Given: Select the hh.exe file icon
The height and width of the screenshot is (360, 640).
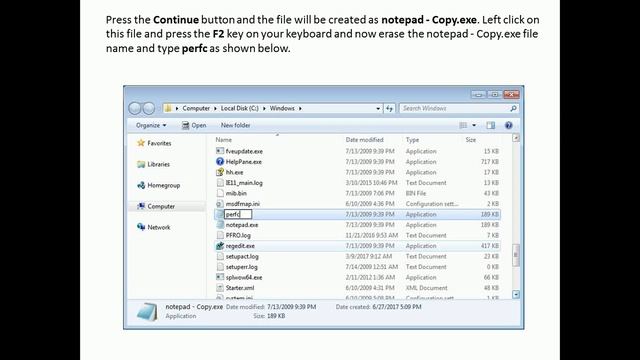Looking at the screenshot, I should point(220,172).
